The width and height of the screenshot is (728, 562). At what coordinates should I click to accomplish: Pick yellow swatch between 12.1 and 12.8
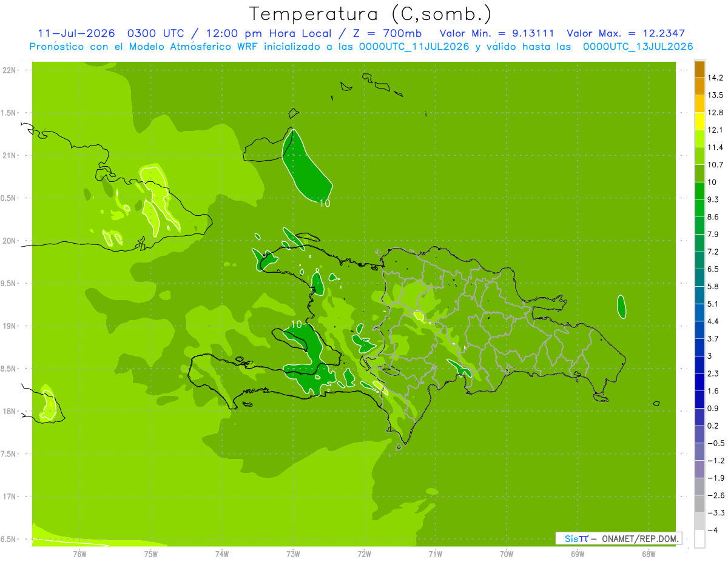[699, 121]
